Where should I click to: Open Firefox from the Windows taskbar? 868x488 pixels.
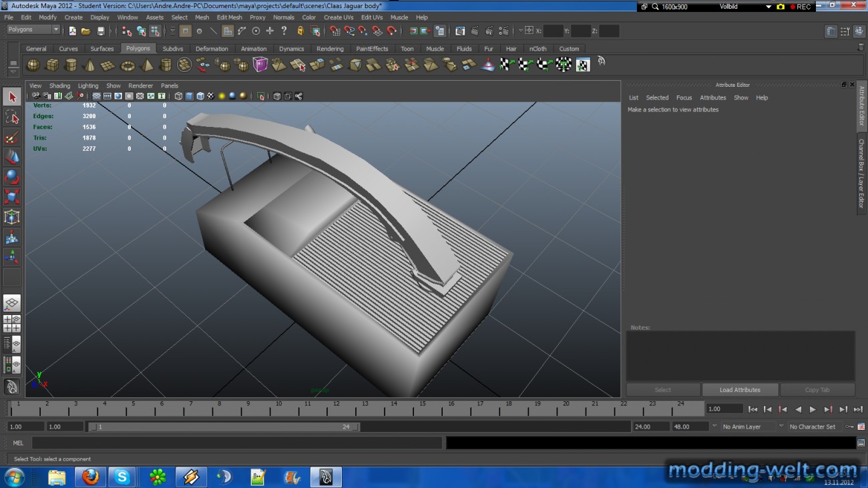(x=90, y=477)
